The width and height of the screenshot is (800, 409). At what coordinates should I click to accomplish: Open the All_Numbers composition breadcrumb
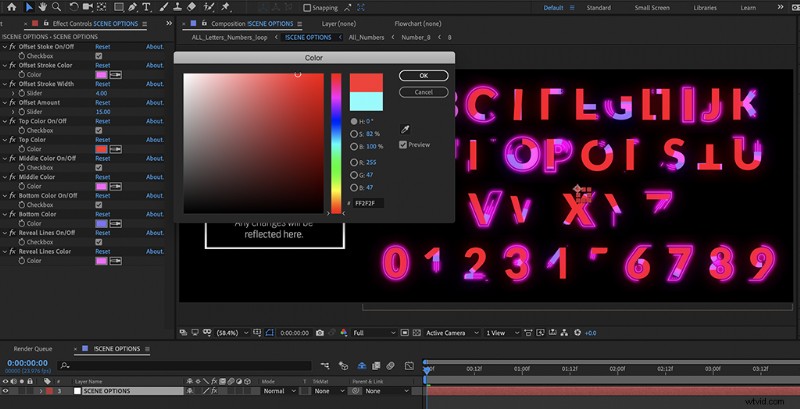pyautogui.click(x=366, y=37)
